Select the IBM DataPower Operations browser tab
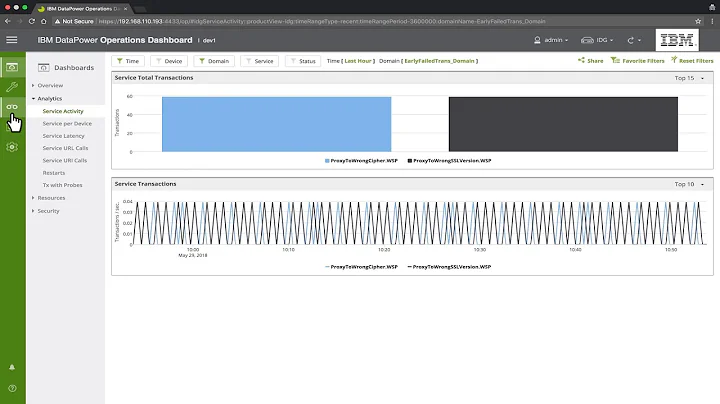This screenshot has width=720, height=404. [83, 9]
